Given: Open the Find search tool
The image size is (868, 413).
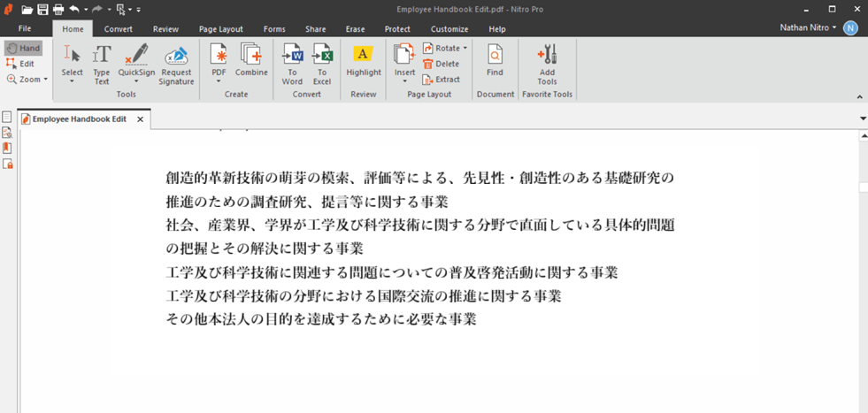Looking at the screenshot, I should point(495,61).
